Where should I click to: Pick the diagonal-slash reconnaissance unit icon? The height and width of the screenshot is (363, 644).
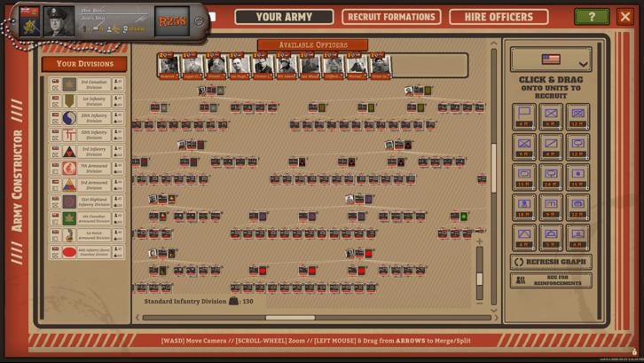550,146
